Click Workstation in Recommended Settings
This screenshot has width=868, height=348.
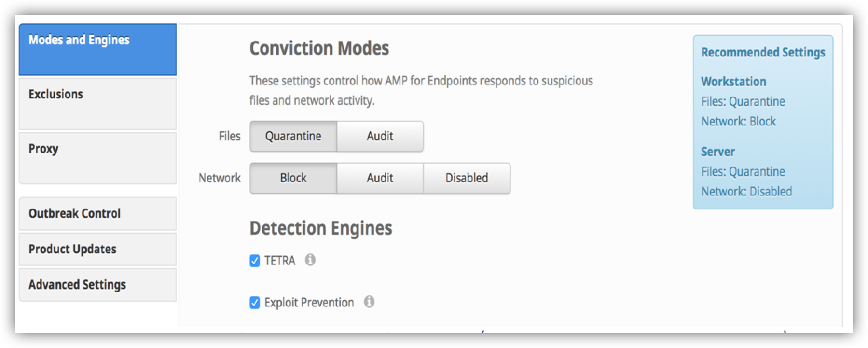click(733, 82)
